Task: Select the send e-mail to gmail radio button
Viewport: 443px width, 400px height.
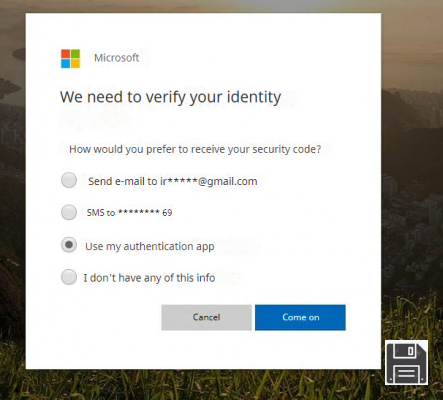Action: (69, 180)
